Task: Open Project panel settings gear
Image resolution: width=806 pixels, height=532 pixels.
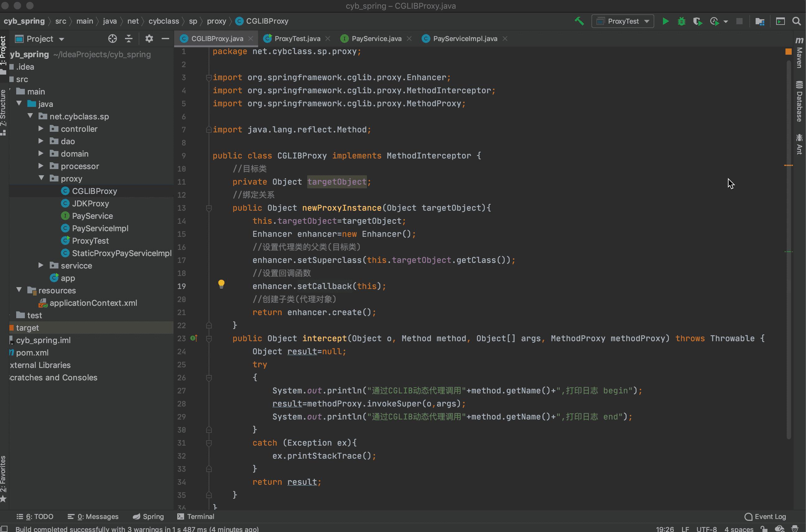Action: point(149,39)
